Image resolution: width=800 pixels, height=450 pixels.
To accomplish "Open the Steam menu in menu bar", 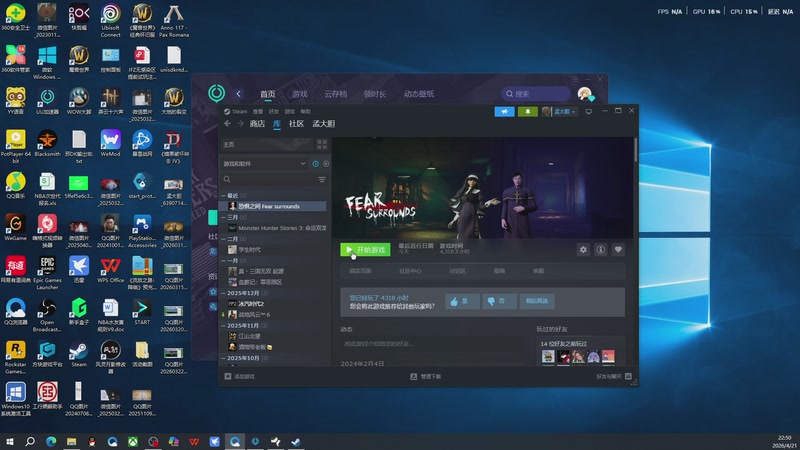I will pyautogui.click(x=236, y=111).
